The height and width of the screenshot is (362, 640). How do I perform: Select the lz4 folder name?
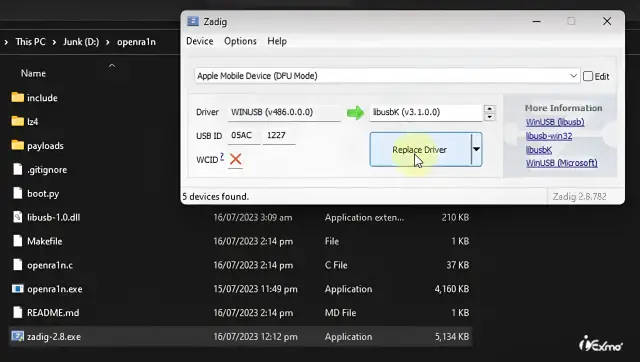[32, 122]
